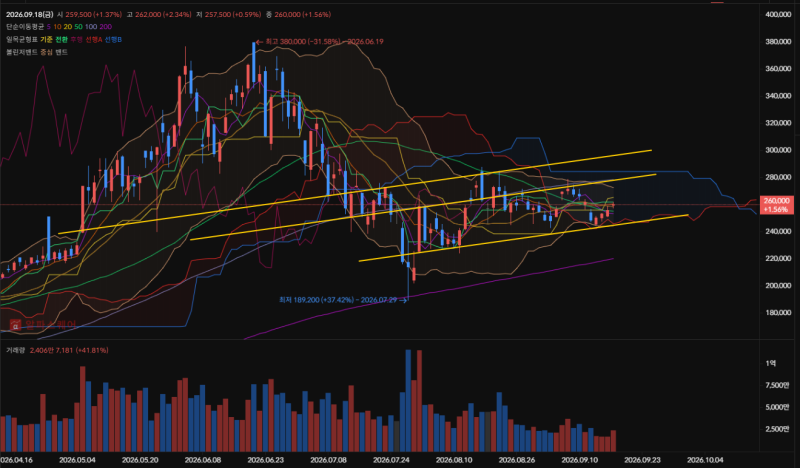Screen dimensions: 800x468
Task: Select the 단순이동평균 indicator label
Action: point(25,27)
